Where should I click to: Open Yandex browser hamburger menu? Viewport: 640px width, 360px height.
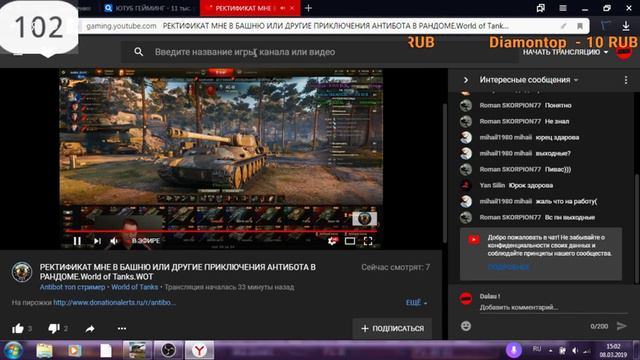563,8
